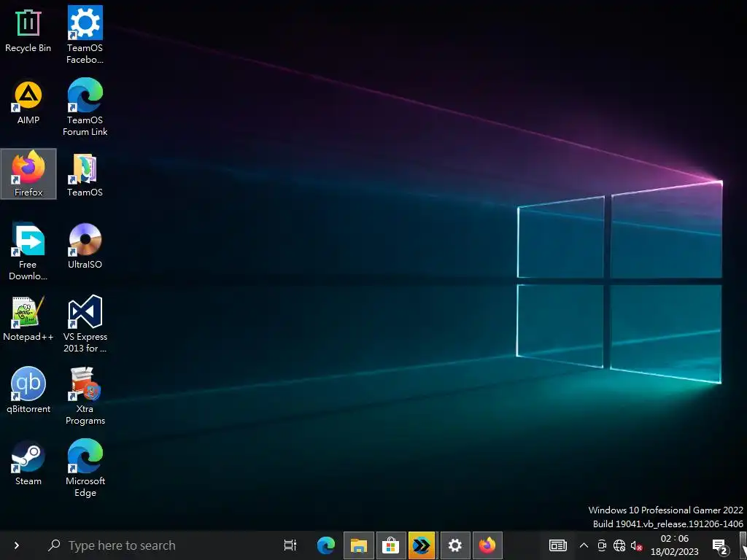Open Microsoft Store on the taskbar

coord(391,545)
